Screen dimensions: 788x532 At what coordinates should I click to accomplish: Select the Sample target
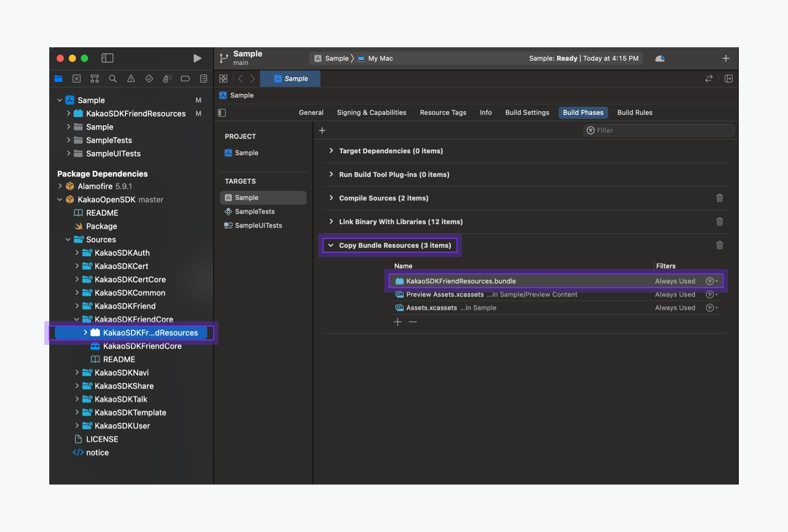click(x=263, y=198)
